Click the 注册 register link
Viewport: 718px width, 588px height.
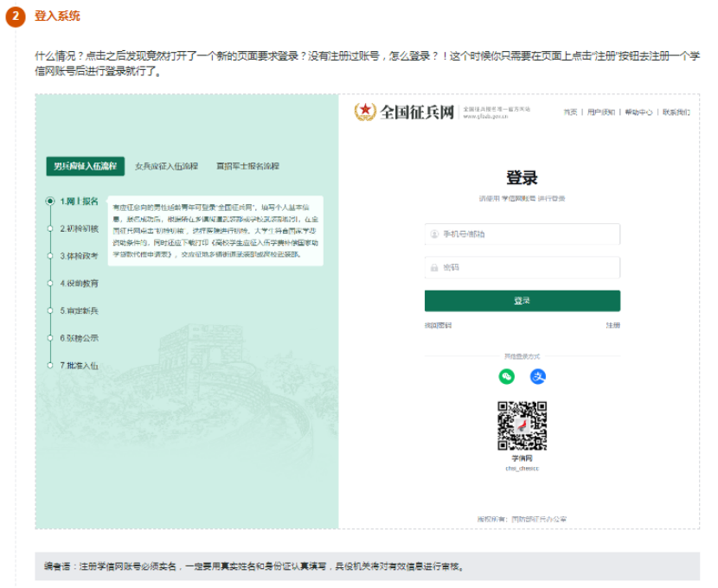coord(612,325)
